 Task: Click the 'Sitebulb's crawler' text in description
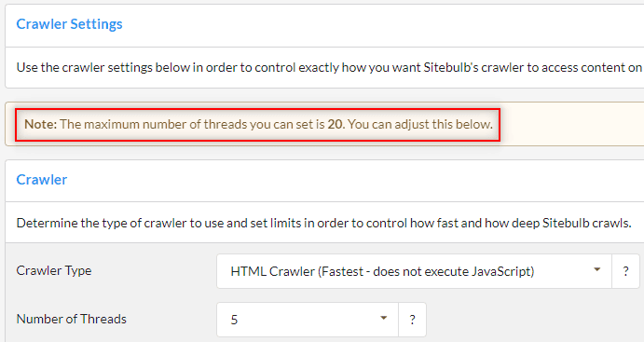[x=473, y=67]
